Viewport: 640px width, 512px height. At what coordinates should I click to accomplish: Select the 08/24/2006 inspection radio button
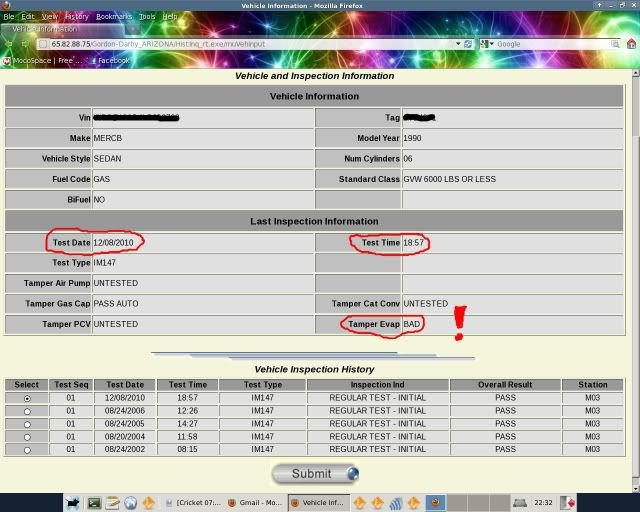coord(27,411)
